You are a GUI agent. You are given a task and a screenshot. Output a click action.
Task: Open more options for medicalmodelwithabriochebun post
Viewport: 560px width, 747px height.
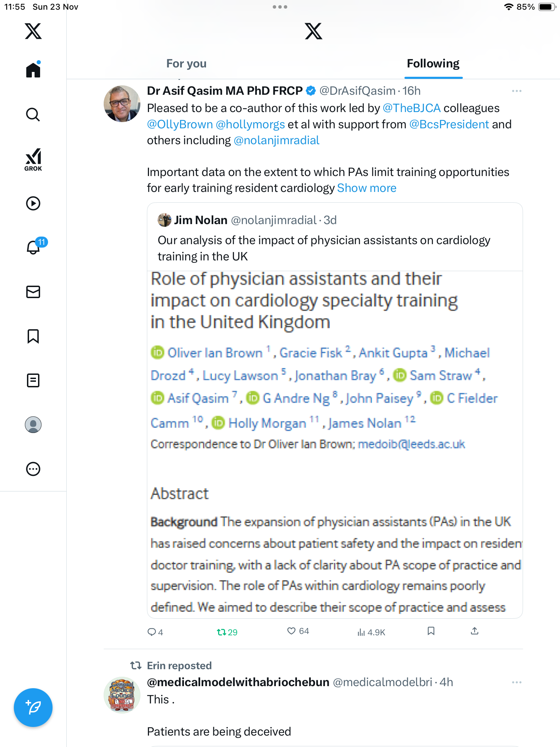(516, 682)
